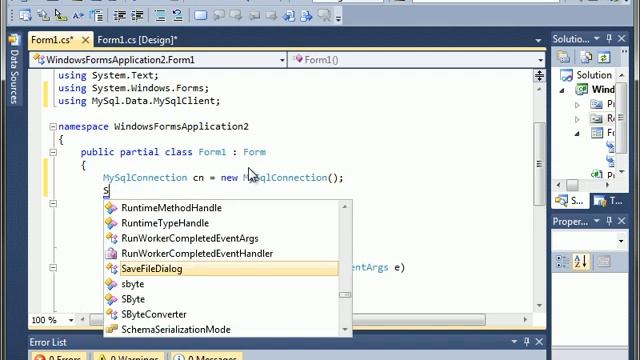
Task: Open the 100 % zoom level dropdown
Action: click(x=71, y=320)
